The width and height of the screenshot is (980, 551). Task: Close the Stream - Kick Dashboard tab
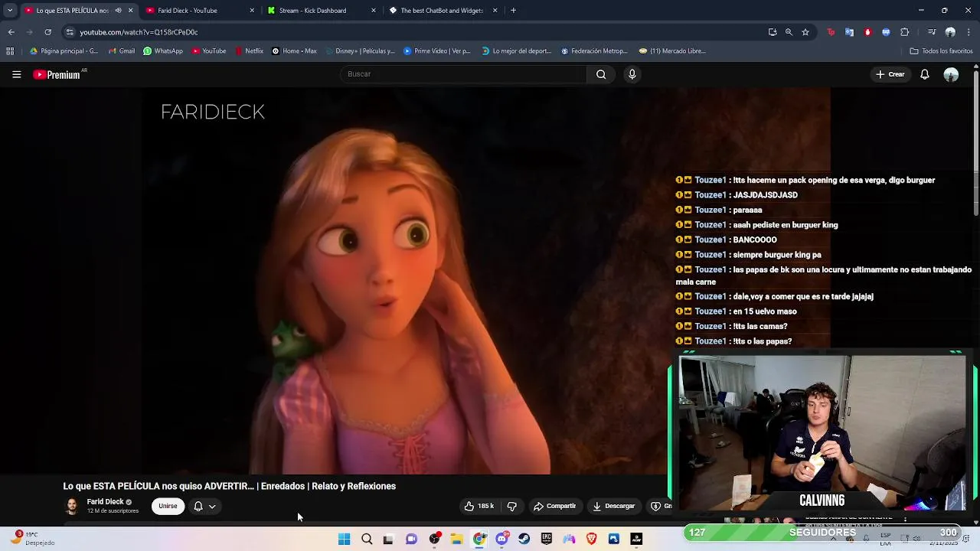tap(374, 11)
